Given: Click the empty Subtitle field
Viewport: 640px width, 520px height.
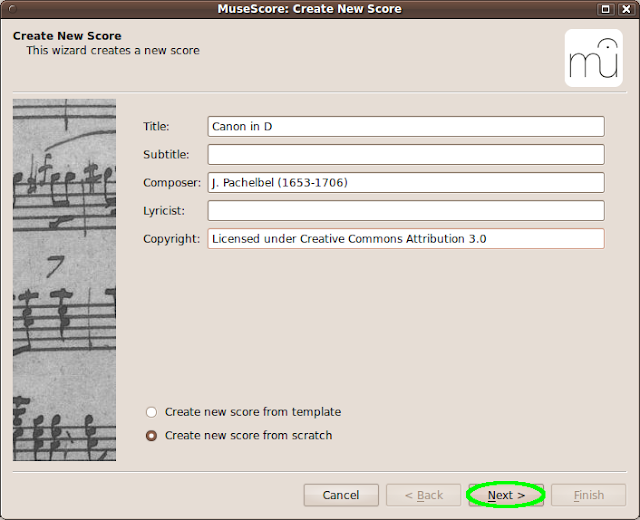Looking at the screenshot, I should [406, 155].
